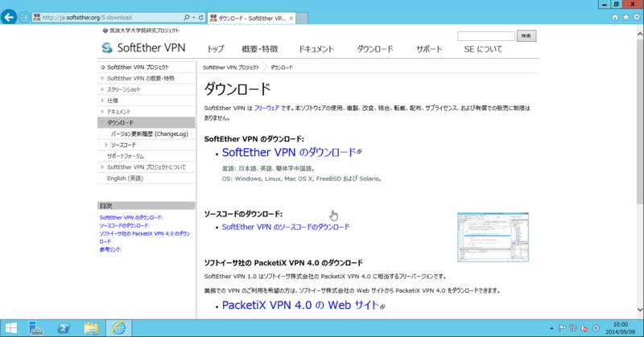Click the taskbar clock showing 10:00
Viewport: 644px width, 337px height.
click(x=620, y=328)
